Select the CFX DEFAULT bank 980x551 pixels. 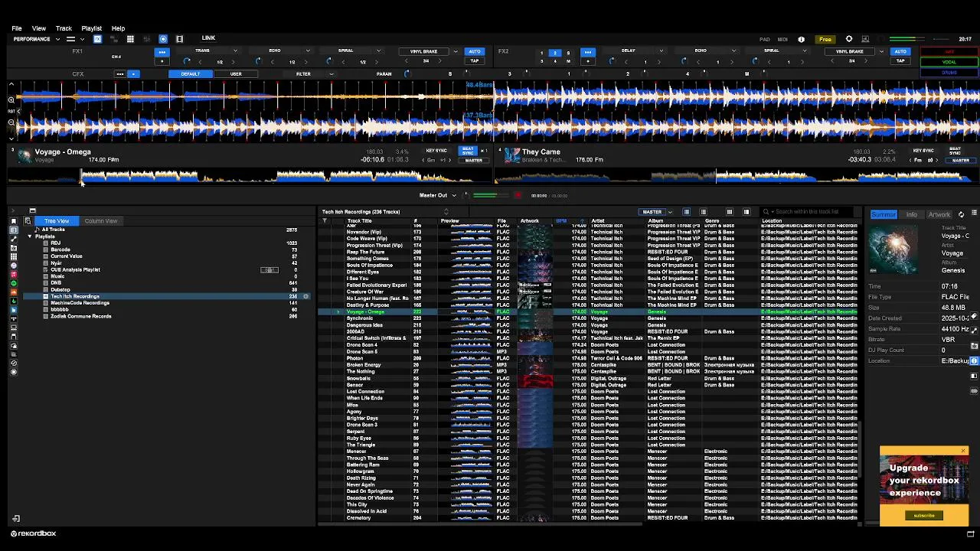pyautogui.click(x=191, y=74)
